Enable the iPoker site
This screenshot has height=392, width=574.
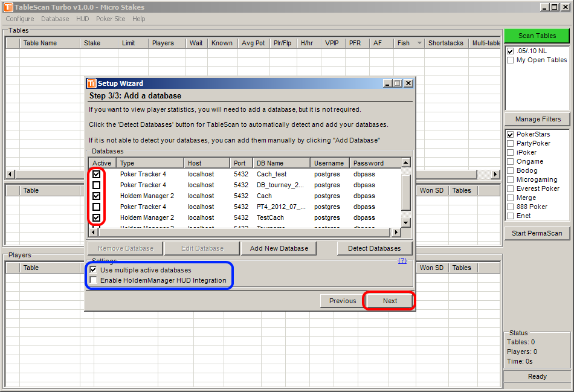511,152
